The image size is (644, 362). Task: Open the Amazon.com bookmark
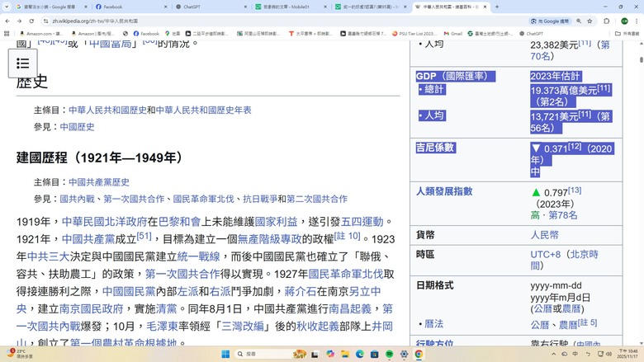coord(41,34)
